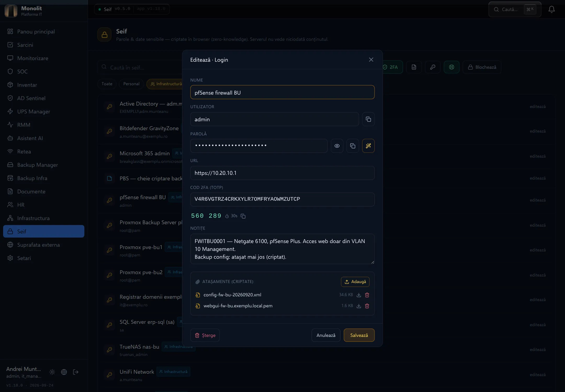Click the URL input field
This screenshot has height=392, width=565.
282,173
